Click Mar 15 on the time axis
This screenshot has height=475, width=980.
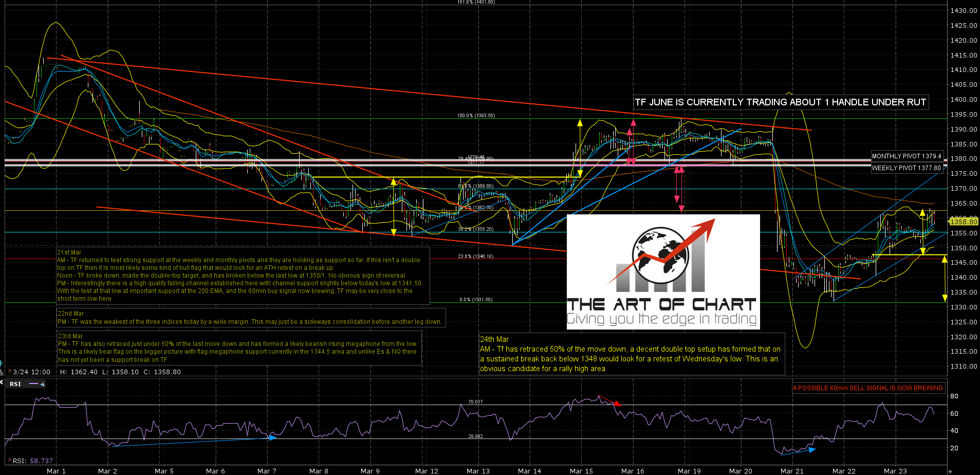point(581,471)
